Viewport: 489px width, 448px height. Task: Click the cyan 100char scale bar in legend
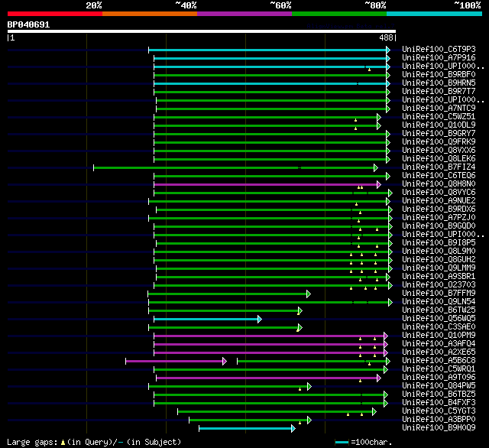pos(342,442)
